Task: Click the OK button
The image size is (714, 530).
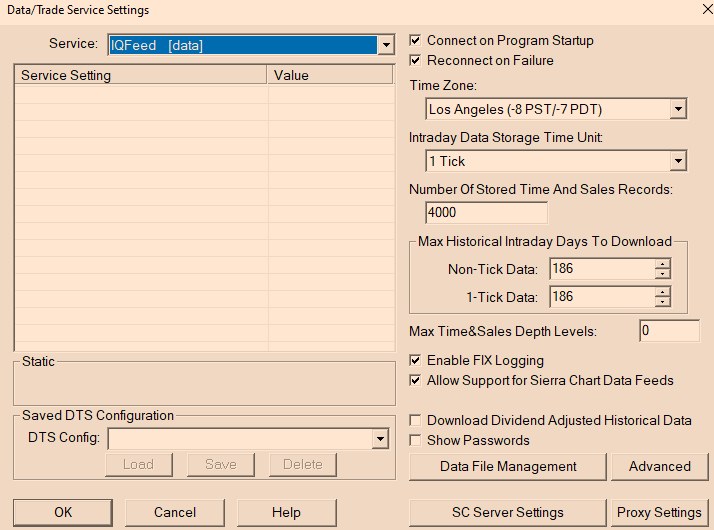Action: [63, 512]
